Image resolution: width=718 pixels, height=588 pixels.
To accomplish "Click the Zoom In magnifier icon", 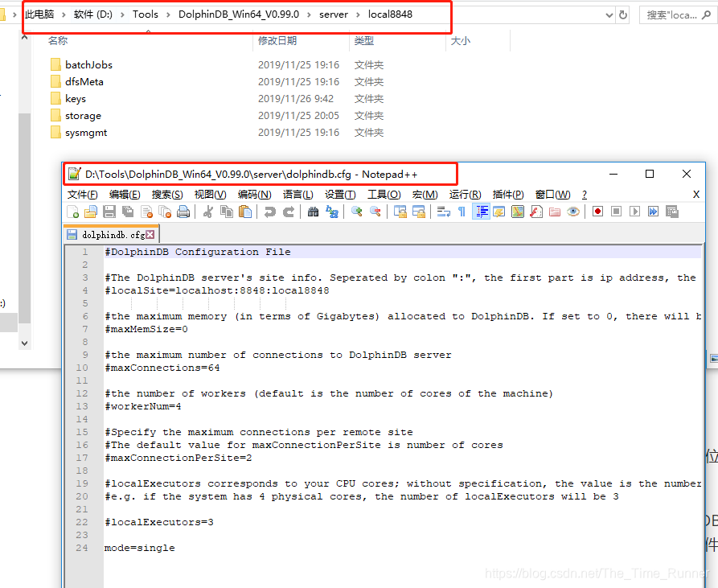I will point(356,212).
